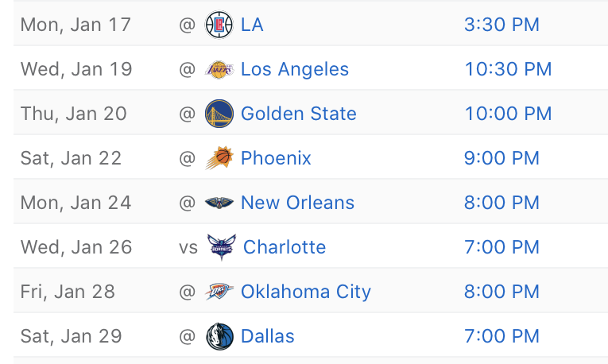The height and width of the screenshot is (364, 608).
Task: Click the Phoenix Suns logo
Action: (219, 158)
